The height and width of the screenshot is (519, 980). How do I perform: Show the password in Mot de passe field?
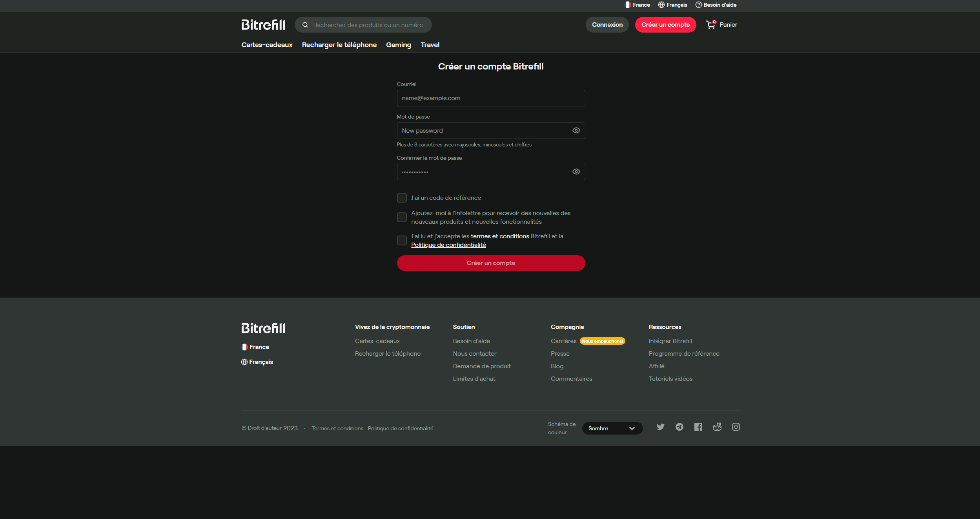coord(576,130)
